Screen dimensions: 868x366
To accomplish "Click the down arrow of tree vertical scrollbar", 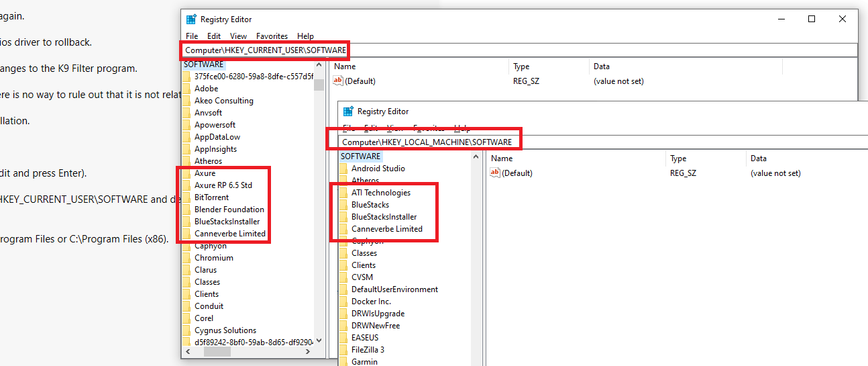I will point(319,340).
